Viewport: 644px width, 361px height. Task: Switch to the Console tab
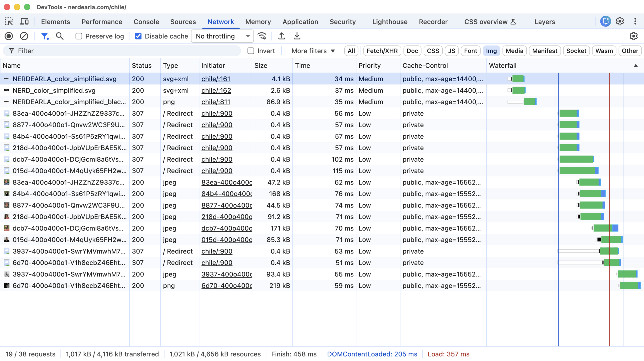(146, 22)
